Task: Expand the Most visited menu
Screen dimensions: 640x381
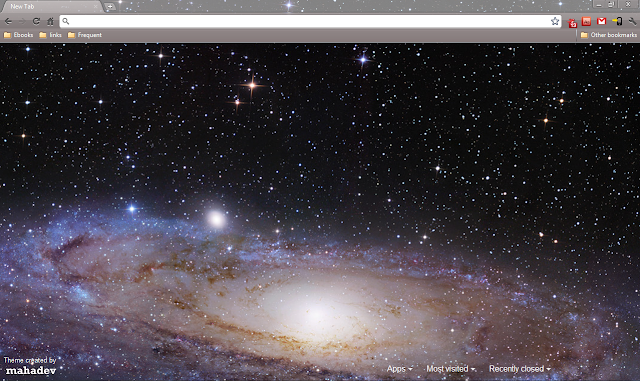Action: point(451,369)
